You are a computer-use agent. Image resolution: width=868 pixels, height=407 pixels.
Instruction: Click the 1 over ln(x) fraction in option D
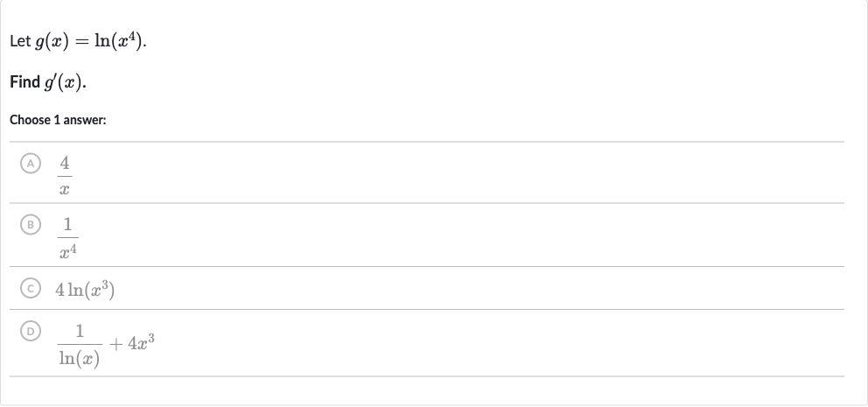tap(80, 345)
